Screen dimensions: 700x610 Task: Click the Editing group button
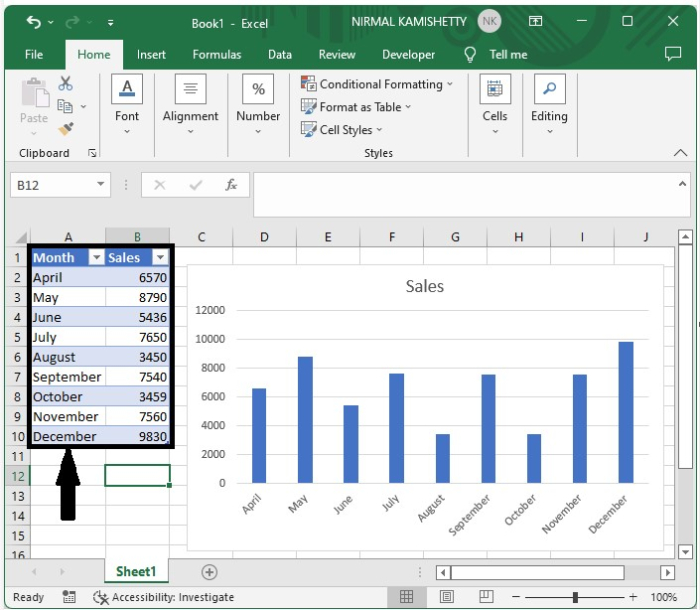pos(549,103)
